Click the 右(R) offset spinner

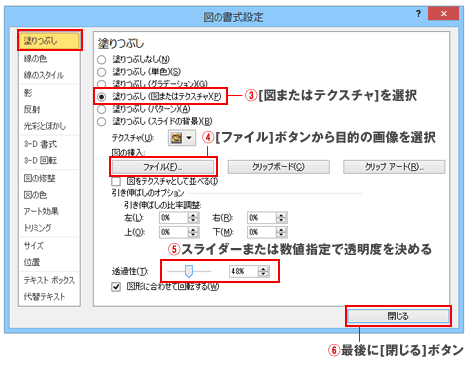[x=281, y=218]
